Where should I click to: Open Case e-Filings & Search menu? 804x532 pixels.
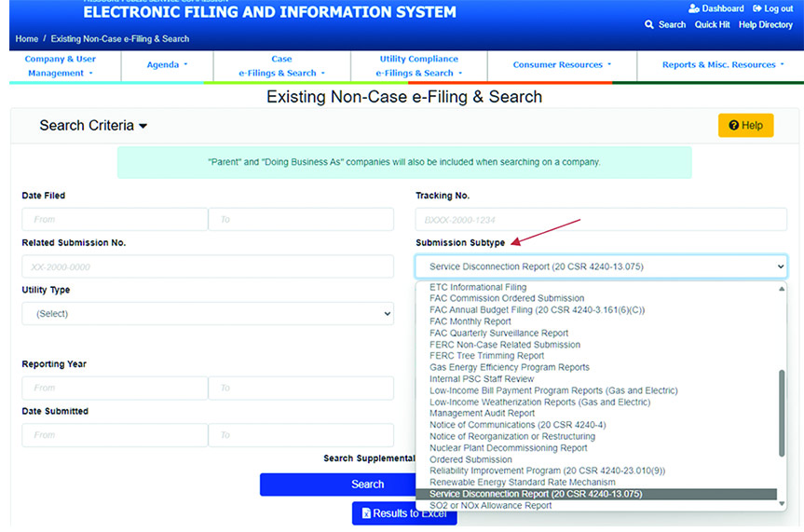click(281, 65)
